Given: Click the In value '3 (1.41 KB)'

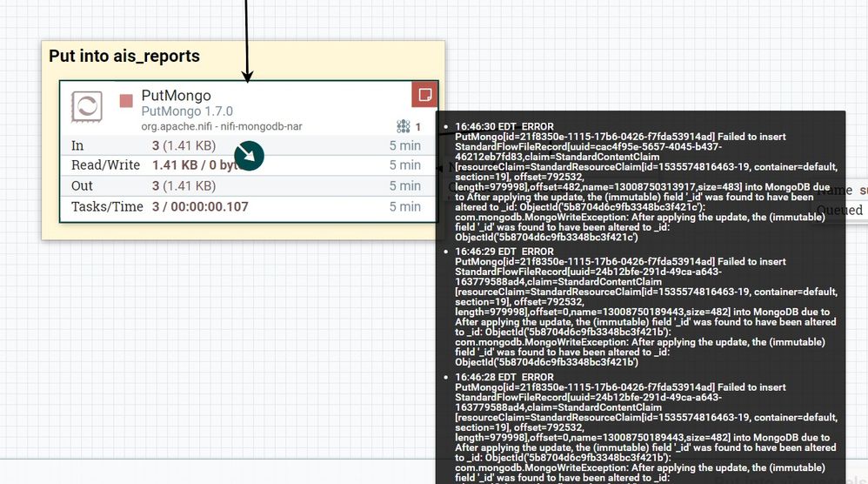Looking at the screenshot, I should pos(184,145).
